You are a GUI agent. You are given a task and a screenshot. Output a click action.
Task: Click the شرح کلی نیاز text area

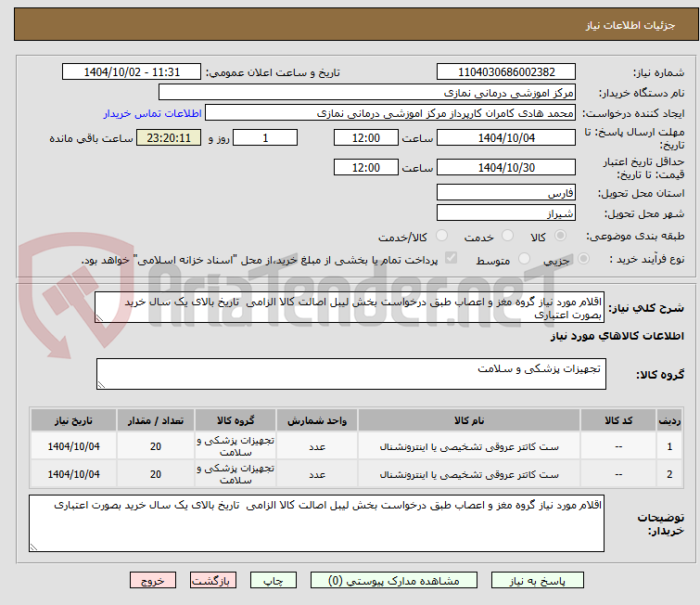click(350, 307)
